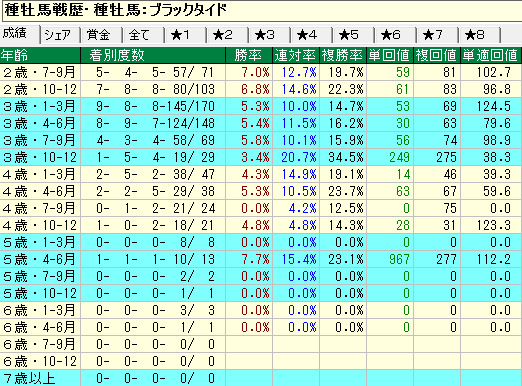This screenshot has height=386, width=522.
Task: Switch to the ★4 tab
Action: point(312,35)
